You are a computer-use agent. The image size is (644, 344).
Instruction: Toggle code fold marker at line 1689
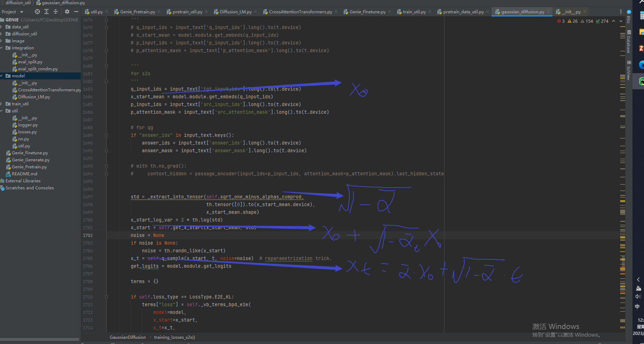[106, 135]
